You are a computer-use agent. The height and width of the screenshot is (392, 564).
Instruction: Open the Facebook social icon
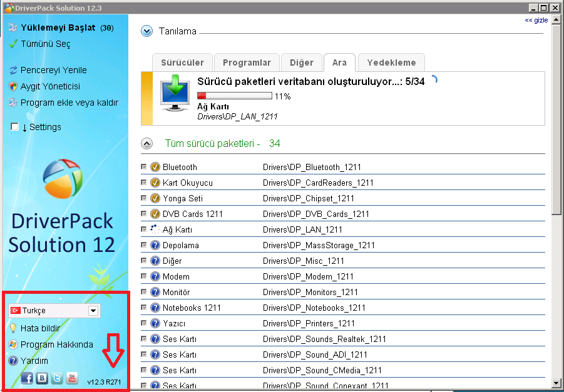pyautogui.click(x=27, y=378)
